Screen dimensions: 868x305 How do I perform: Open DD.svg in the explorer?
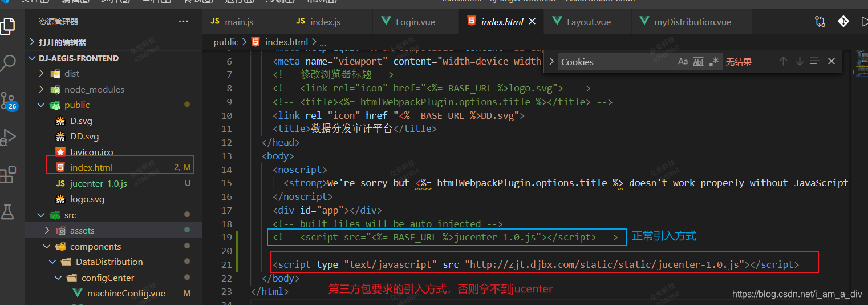[x=84, y=137]
